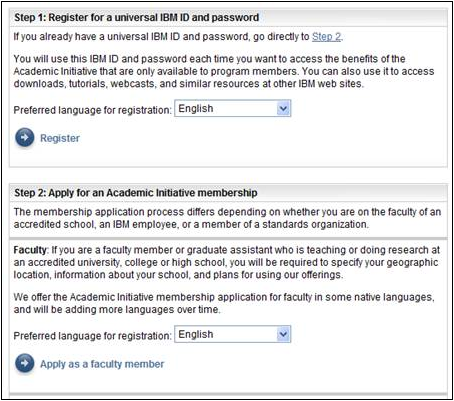The height and width of the screenshot is (401, 454).
Task: Click the English combo box under Faculty section
Action: (x=233, y=334)
